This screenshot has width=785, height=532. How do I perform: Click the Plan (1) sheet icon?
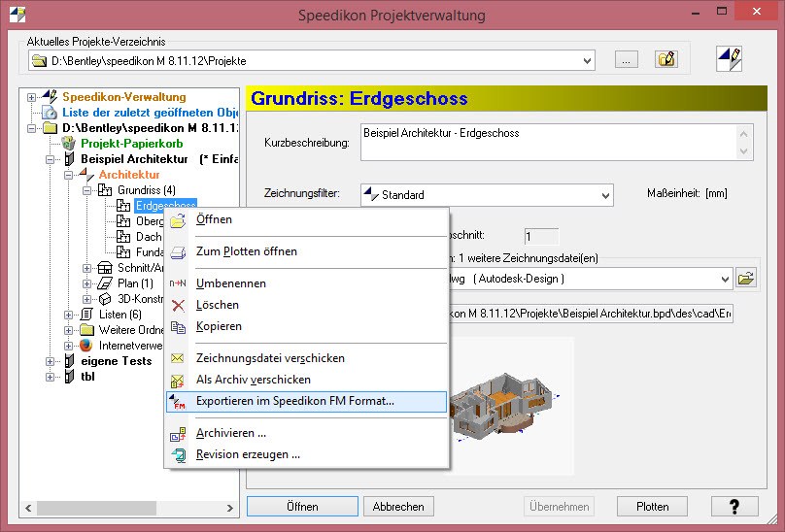tap(105, 283)
